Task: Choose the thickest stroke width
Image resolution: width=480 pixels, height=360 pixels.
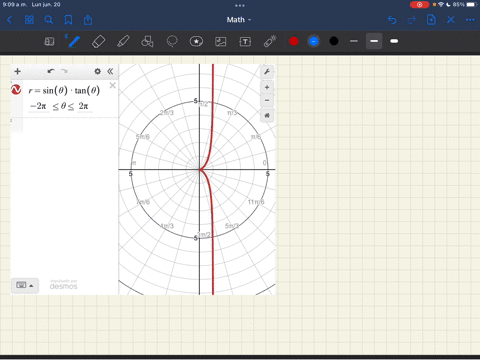Action: 394,41
